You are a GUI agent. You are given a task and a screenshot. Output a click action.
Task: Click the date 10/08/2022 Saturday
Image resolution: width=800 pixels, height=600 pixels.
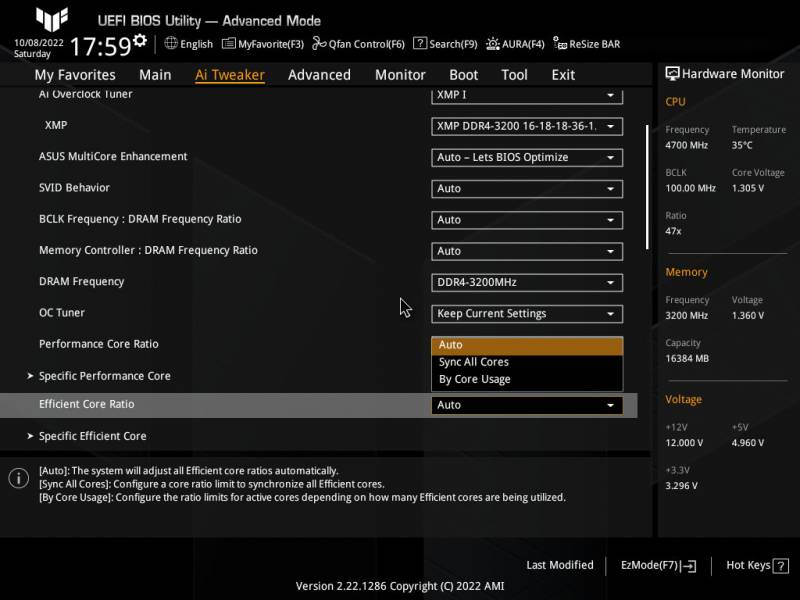[x=38, y=48]
